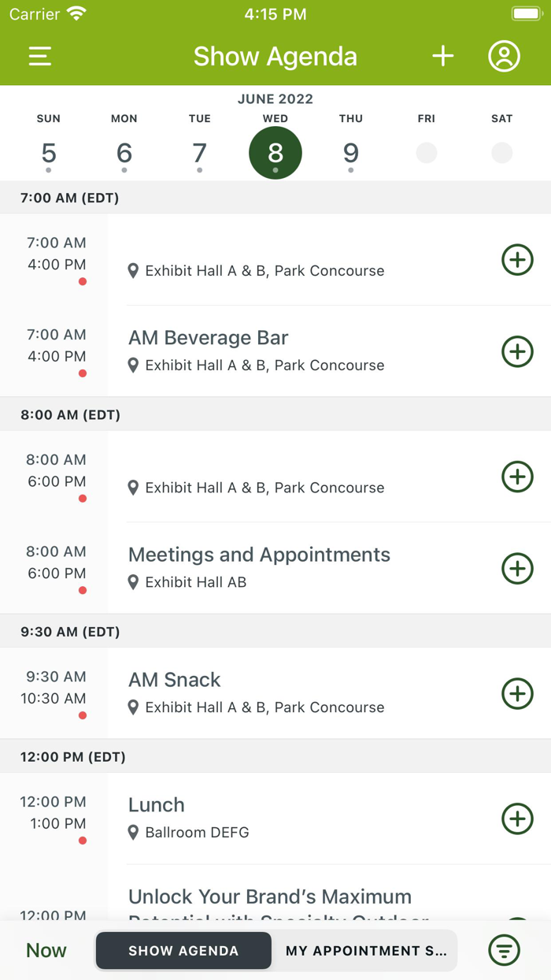Viewport: 551px width, 980px height.
Task: Open the agenda filter icon
Action: click(x=505, y=950)
